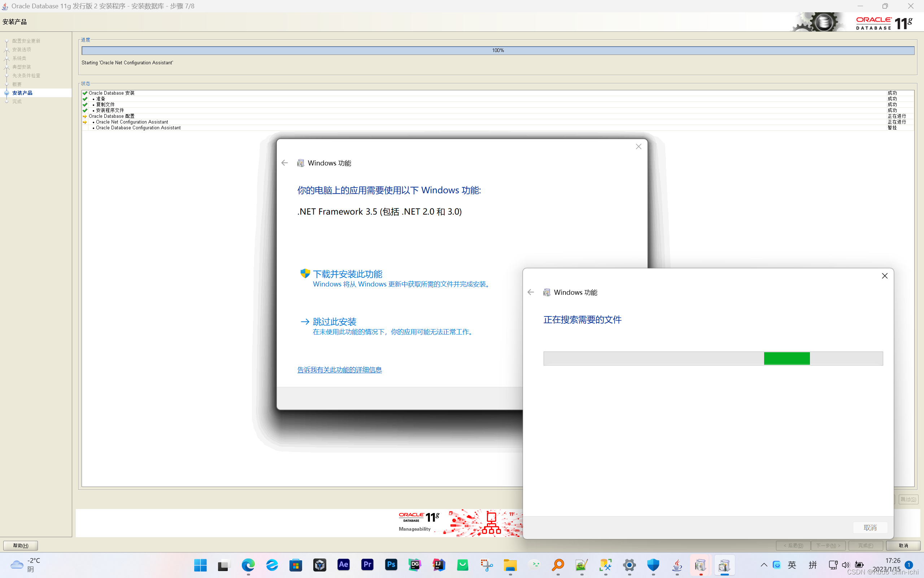Launch Photoshop from the taskbar
924x578 pixels.
coord(391,565)
